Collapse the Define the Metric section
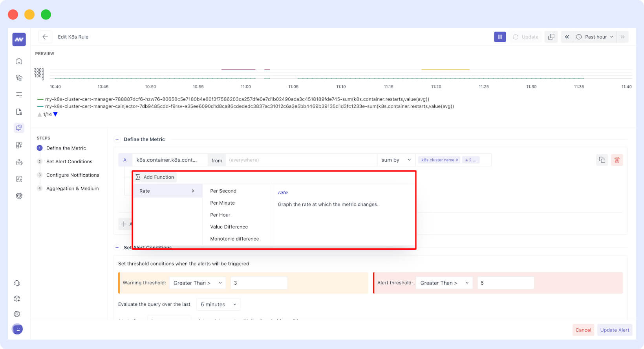This screenshot has height=349, width=644. (x=117, y=139)
